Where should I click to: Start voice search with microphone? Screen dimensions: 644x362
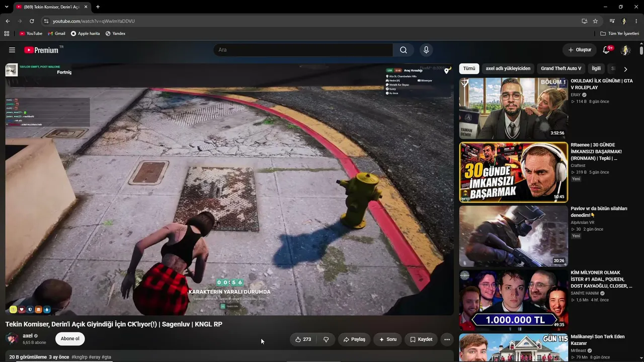tap(426, 50)
